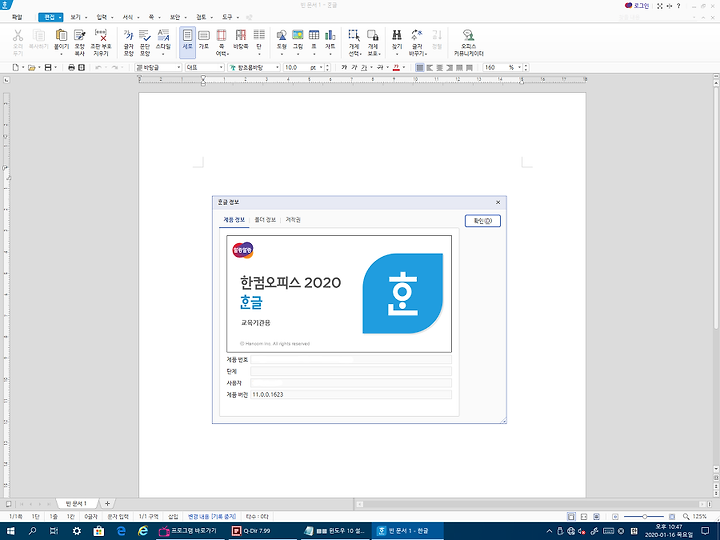The height and width of the screenshot is (540, 720).
Task: Insert a Table (표) from the ribbon
Action: [314, 36]
